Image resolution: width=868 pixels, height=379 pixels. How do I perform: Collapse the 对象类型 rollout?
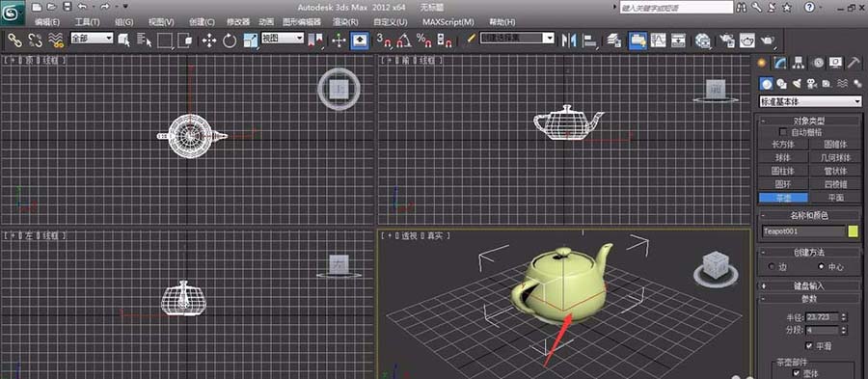810,120
